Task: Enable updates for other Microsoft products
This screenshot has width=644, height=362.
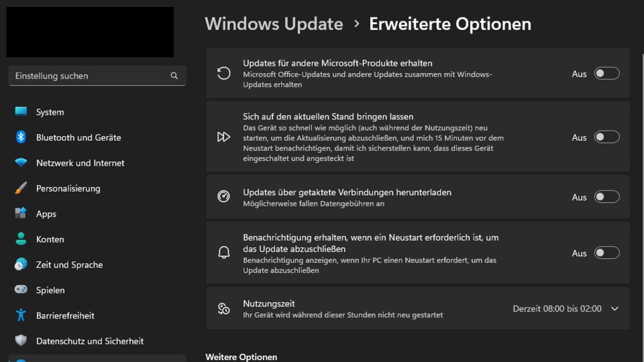Action: pos(606,74)
